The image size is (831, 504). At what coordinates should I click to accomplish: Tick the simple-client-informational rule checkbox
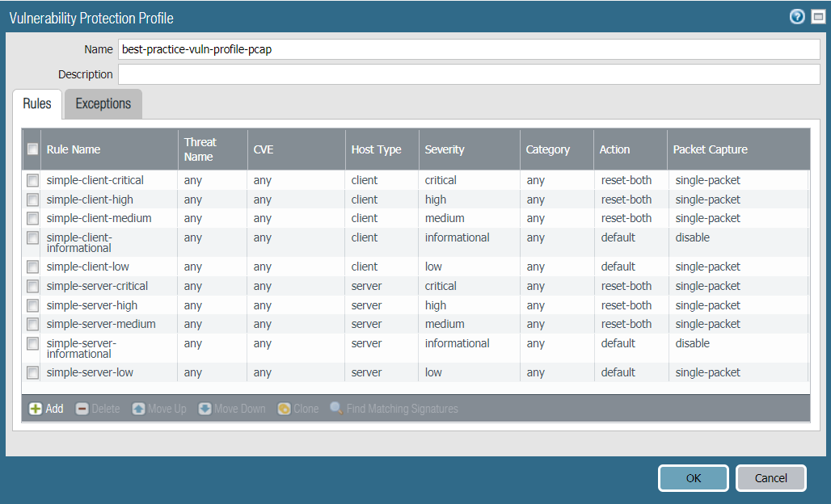point(32,237)
